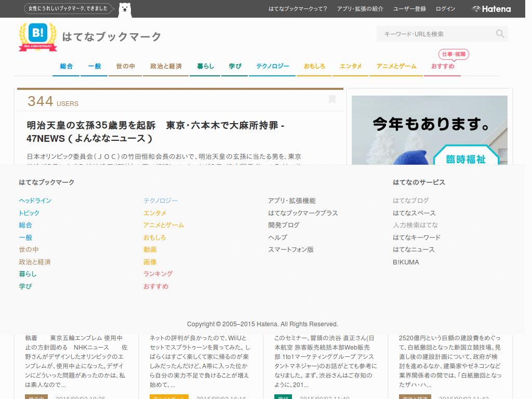Open はてなブログ service link

pyautogui.click(x=411, y=201)
